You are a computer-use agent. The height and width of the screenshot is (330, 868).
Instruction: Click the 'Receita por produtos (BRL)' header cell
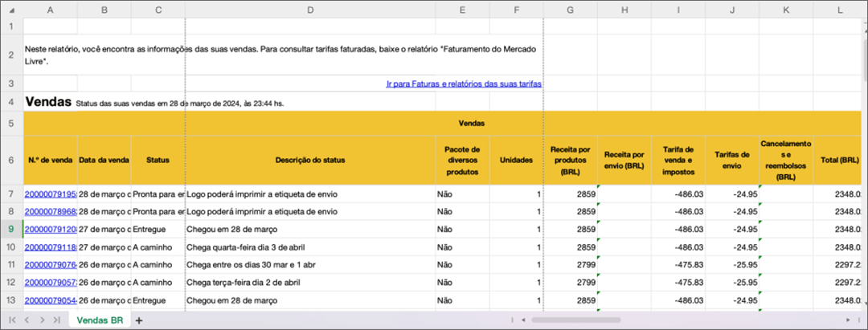coord(571,161)
